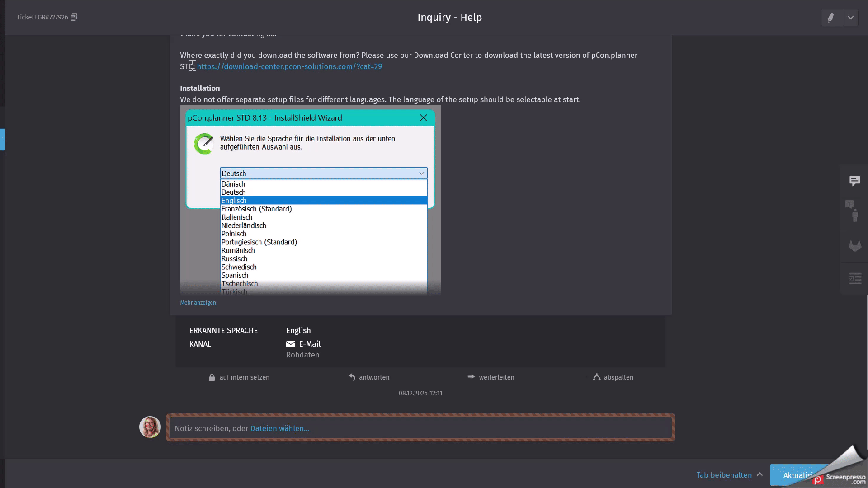Click the Notiz schreiben note field
This screenshot has width=868, height=488.
452,428
